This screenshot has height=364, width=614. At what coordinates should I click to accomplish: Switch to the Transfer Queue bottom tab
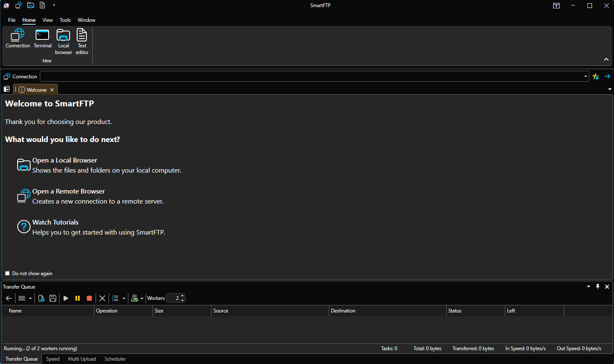(21, 359)
